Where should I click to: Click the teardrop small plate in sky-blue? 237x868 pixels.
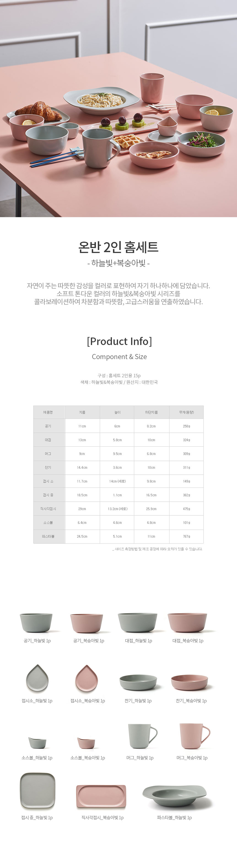point(38,678)
